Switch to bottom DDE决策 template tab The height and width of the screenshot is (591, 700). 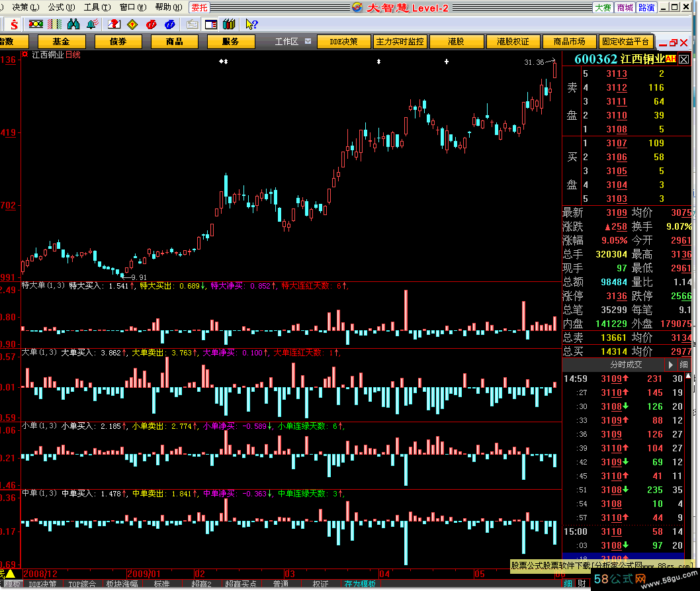coord(42,584)
